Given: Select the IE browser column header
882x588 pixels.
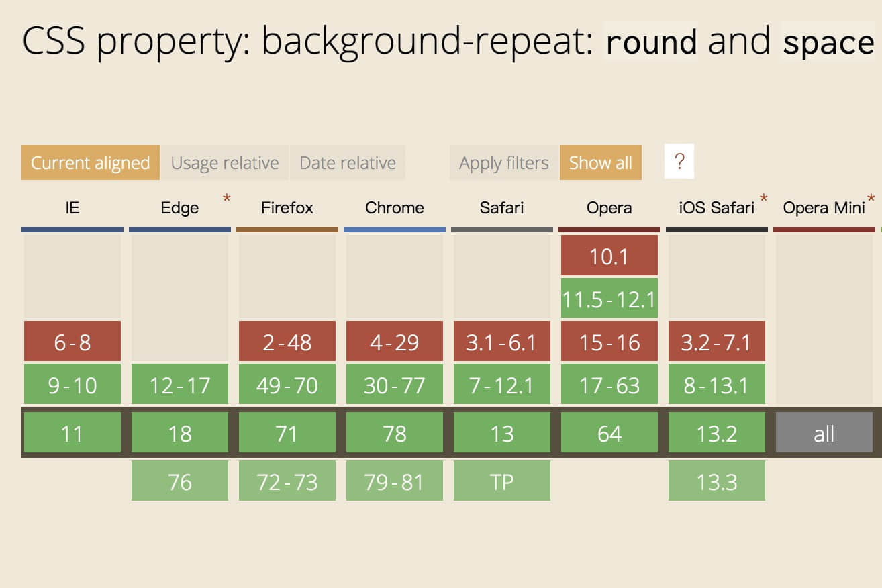Looking at the screenshot, I should (72, 208).
